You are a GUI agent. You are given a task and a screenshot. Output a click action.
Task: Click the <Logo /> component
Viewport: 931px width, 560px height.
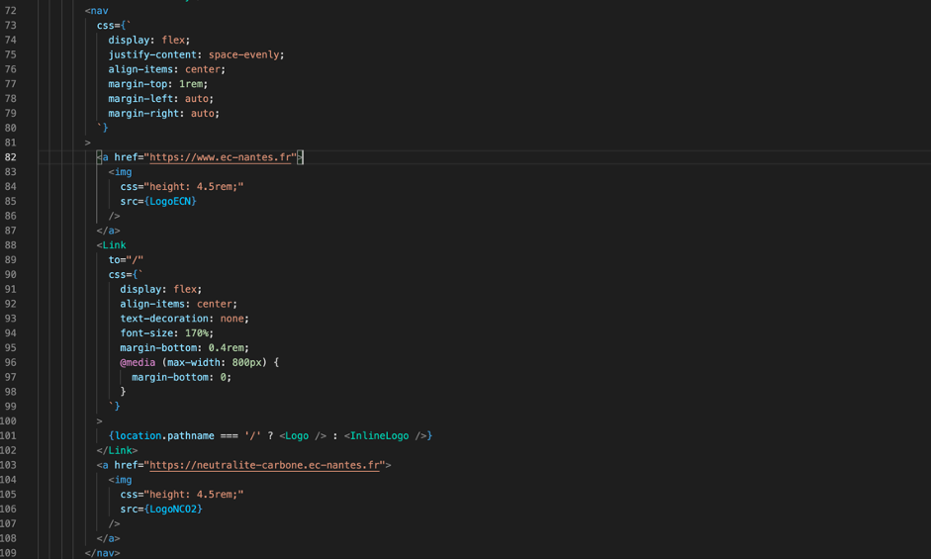pos(303,436)
